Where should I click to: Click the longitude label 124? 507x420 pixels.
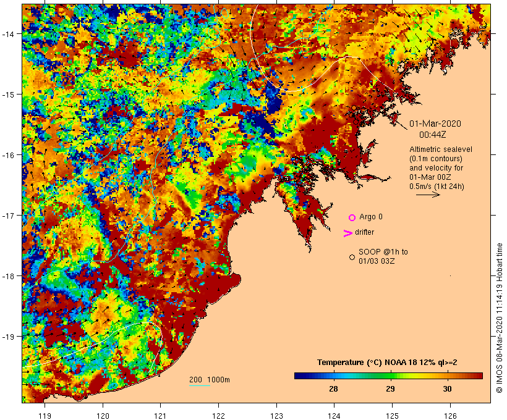[x=334, y=416]
